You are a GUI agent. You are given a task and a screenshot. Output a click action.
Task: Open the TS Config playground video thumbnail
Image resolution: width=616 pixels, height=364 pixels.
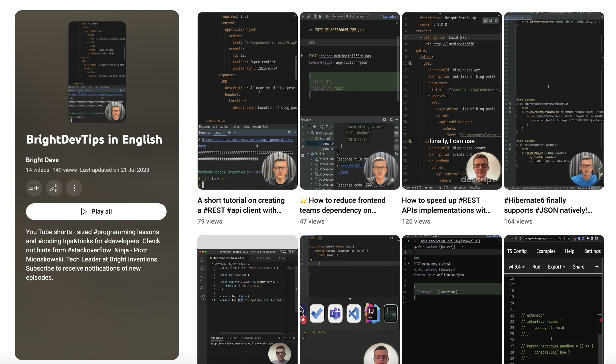click(554, 299)
